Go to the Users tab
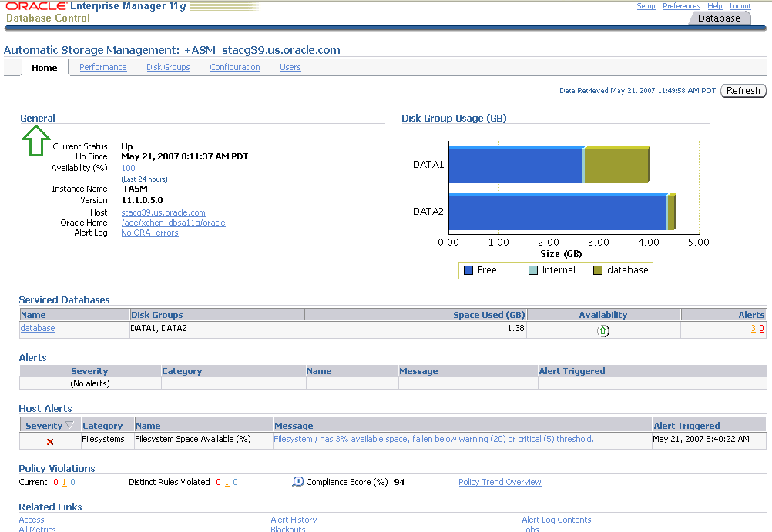 [290, 68]
